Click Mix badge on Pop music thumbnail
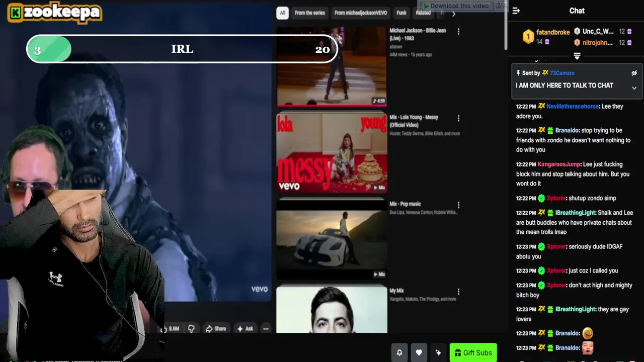 point(379,274)
